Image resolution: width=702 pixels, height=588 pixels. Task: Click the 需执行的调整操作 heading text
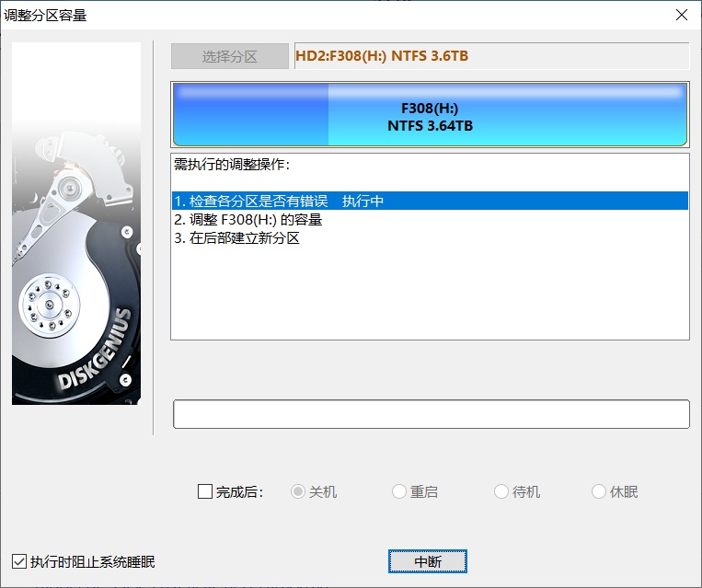(232, 165)
